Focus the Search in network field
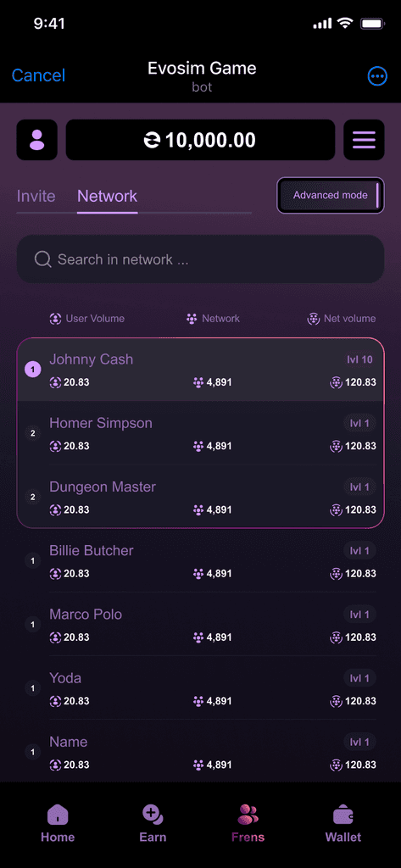The height and width of the screenshot is (868, 401). pos(200,259)
